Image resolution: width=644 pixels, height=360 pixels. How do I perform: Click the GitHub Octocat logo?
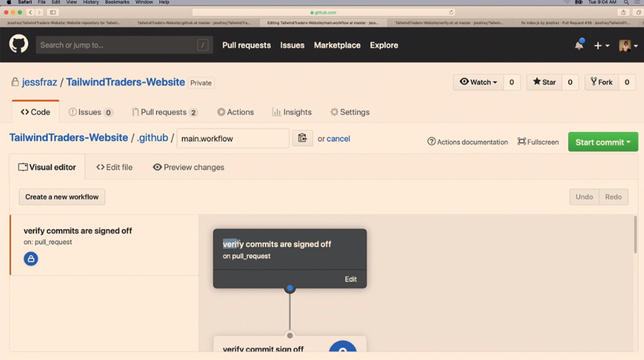18,45
